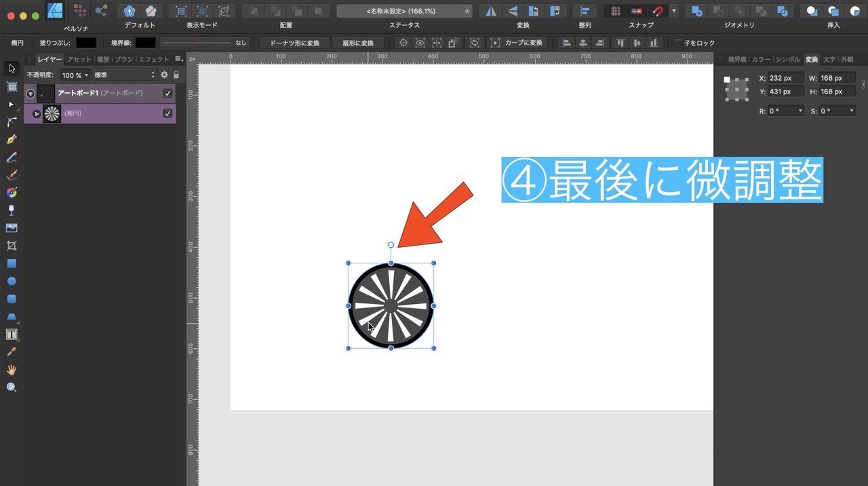Click 扇形に変換 button
This screenshot has width=868, height=486.
tap(358, 43)
